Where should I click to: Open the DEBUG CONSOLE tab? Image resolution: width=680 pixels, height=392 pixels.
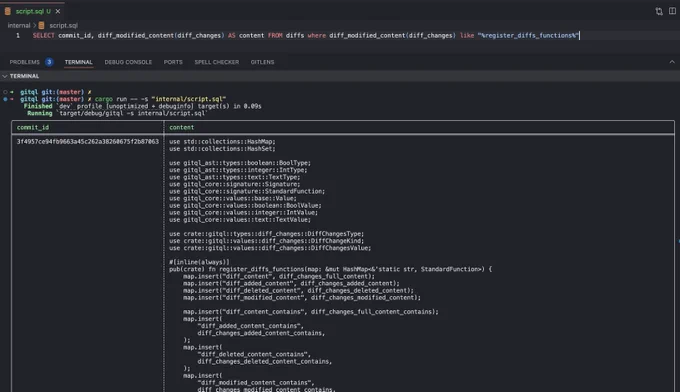(x=128, y=62)
